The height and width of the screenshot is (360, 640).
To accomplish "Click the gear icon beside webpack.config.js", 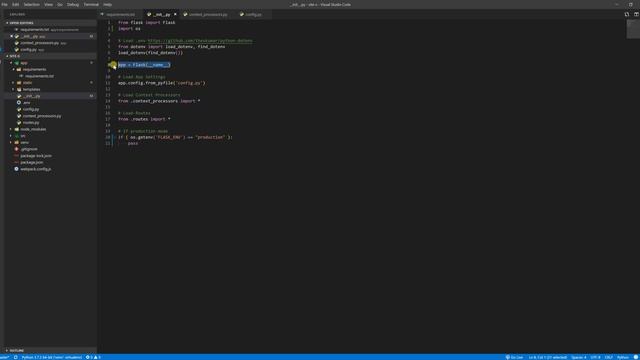I will 16,169.
